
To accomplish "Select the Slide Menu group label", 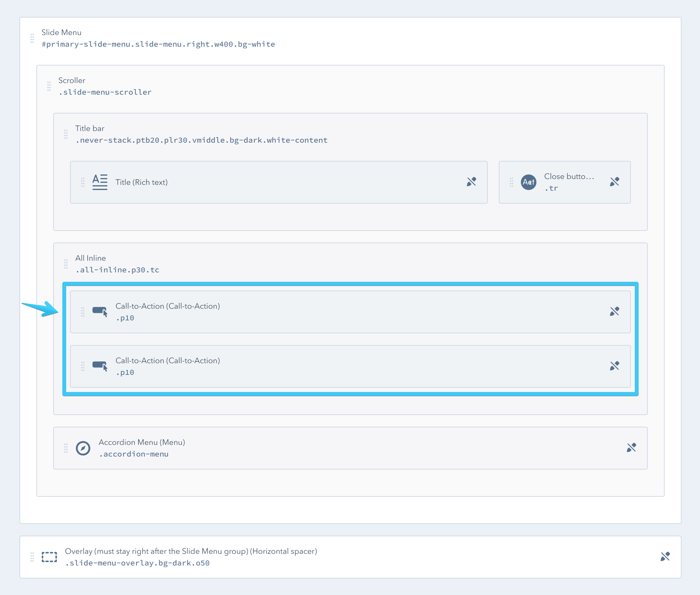I will coord(61,32).
